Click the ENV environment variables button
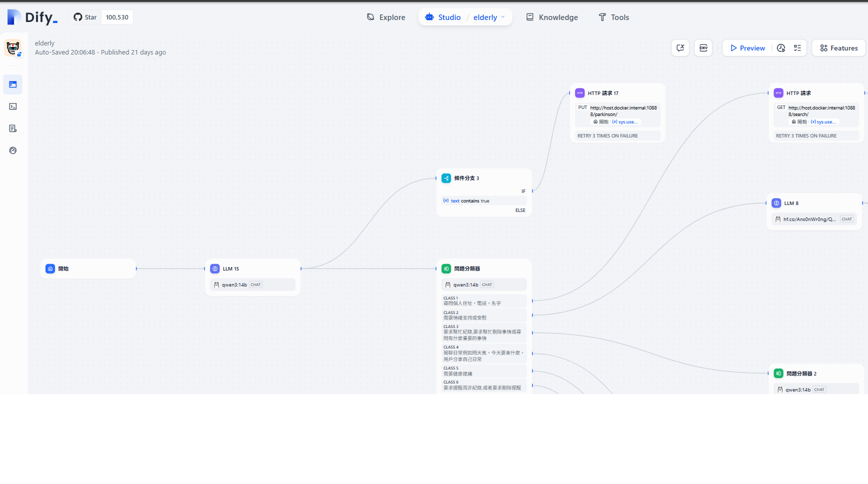This screenshot has height=484, width=868. [x=703, y=48]
